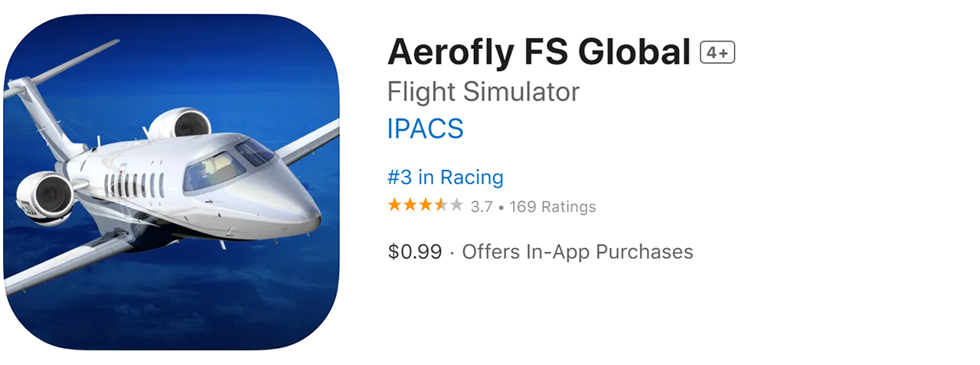The height and width of the screenshot is (365, 980).
Task: Click the half-filled fourth rating star
Action: [x=440, y=205]
